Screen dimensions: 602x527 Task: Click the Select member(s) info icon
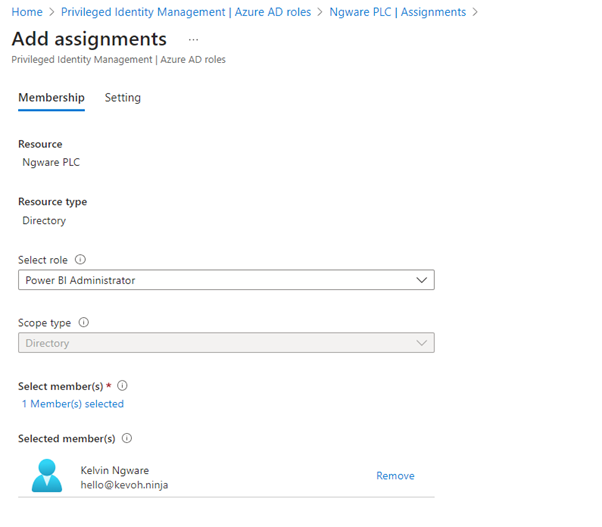click(x=123, y=385)
